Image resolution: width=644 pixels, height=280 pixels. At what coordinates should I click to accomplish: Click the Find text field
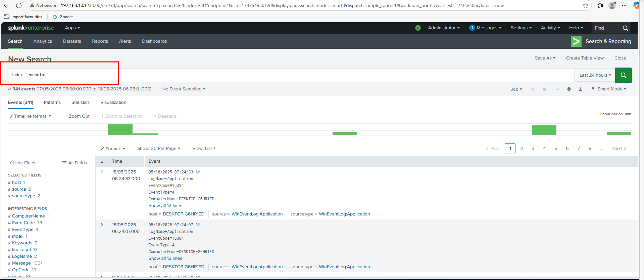pyautogui.click(x=607, y=28)
